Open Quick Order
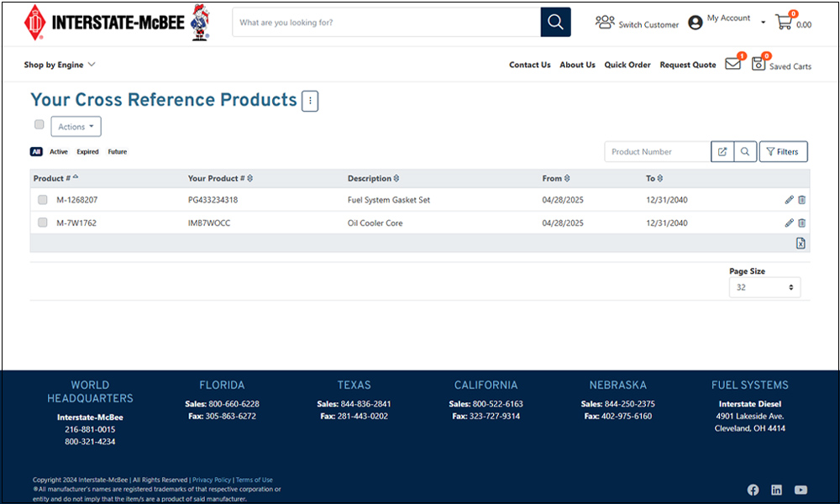Viewport: 840px width, 504px height. (x=627, y=65)
